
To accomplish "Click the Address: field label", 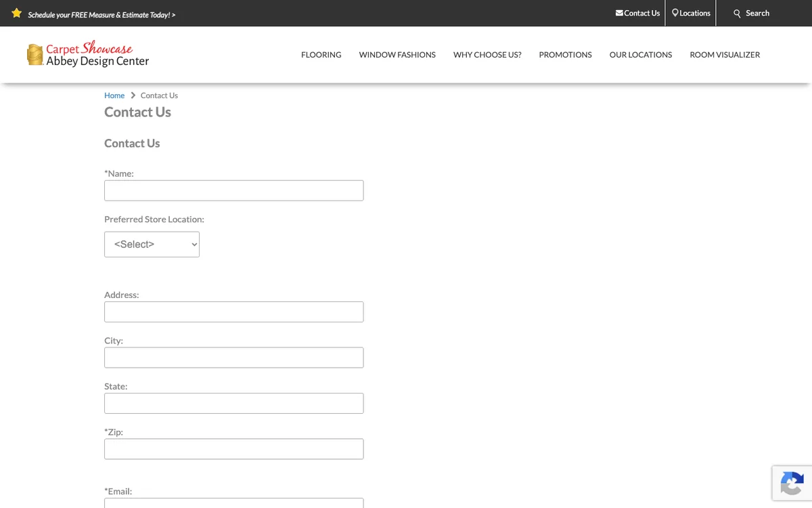I will (121, 295).
